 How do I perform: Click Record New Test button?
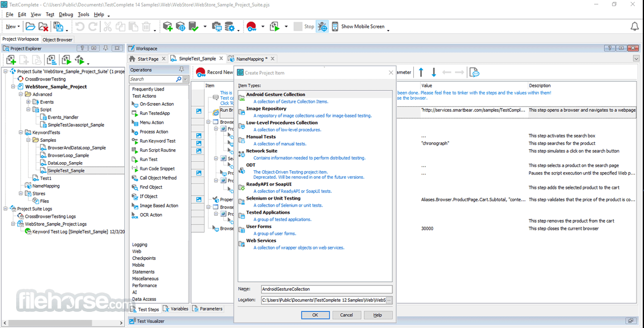point(215,72)
